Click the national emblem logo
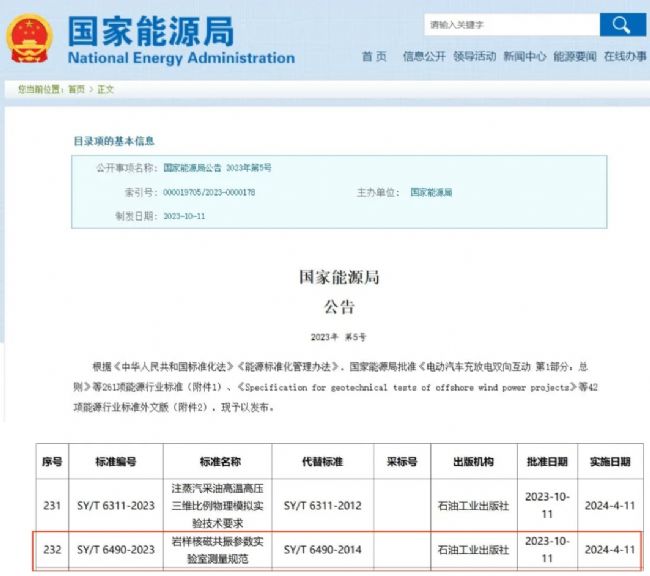The image size is (650, 576). pos(30,38)
